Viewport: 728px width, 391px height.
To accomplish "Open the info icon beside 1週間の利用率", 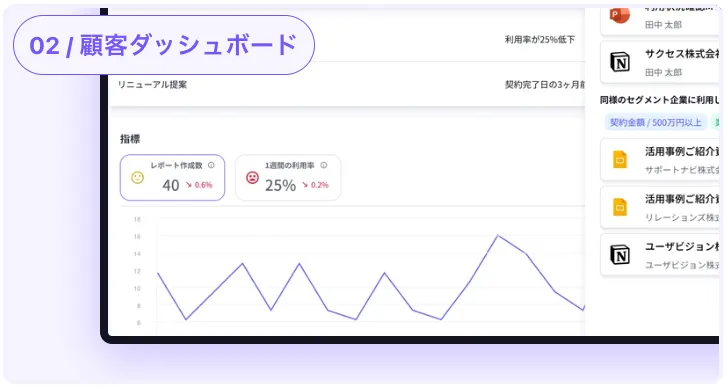I will coord(324,165).
